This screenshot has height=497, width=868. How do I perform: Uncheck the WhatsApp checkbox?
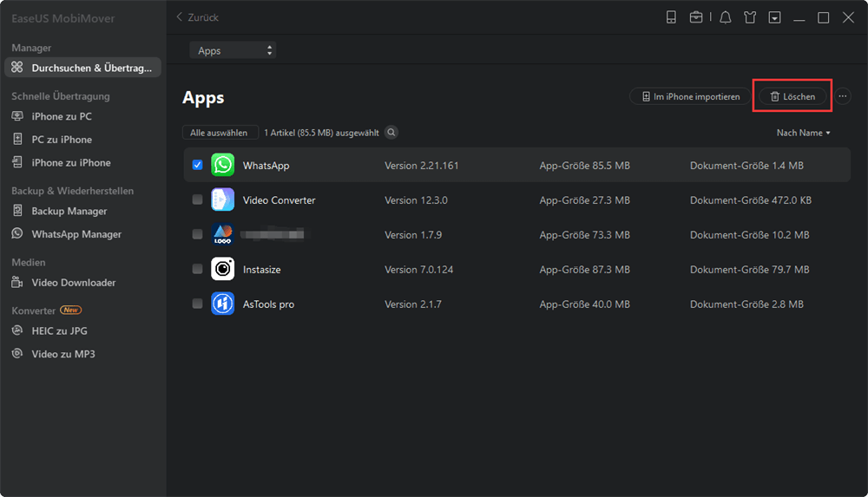tap(197, 165)
